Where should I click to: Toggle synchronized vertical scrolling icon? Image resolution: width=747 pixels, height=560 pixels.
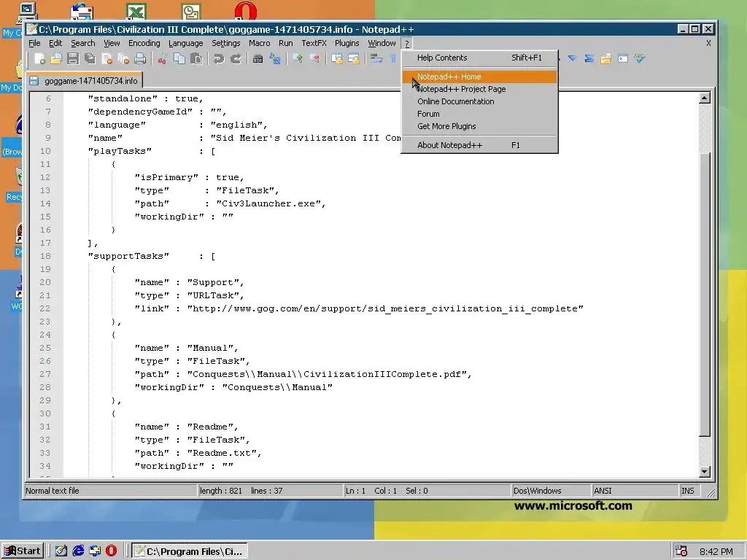(x=337, y=58)
